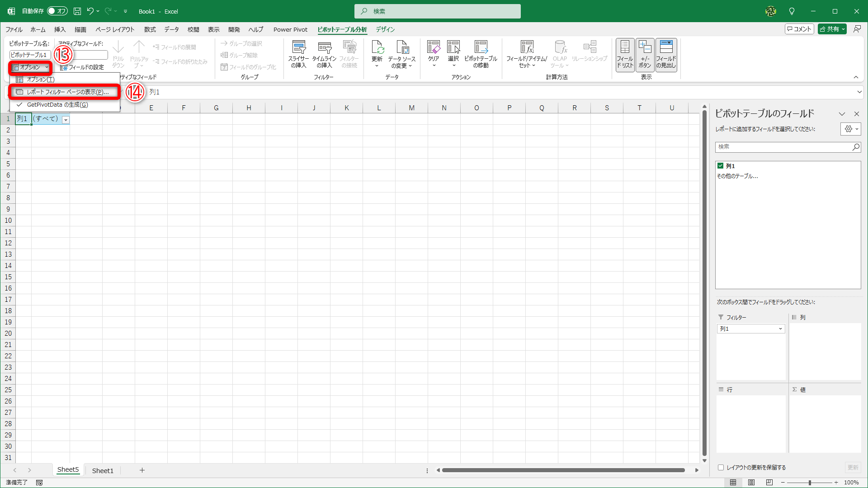Click the pivot table Refresh icon
The image size is (868, 488).
(377, 47)
